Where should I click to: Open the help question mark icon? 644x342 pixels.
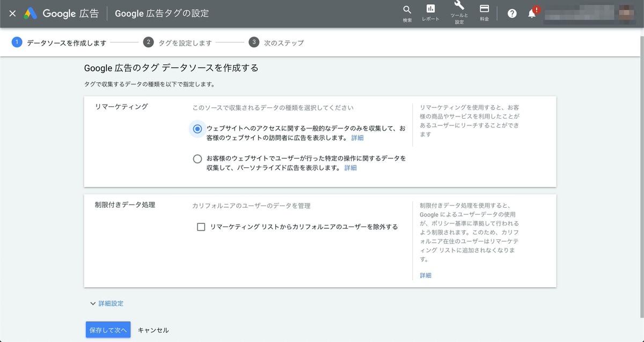coord(512,13)
